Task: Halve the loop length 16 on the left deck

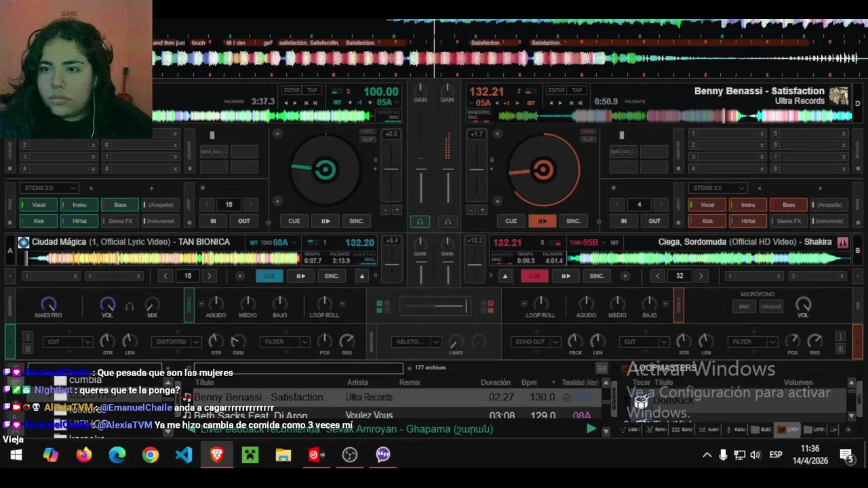Action: (x=208, y=204)
